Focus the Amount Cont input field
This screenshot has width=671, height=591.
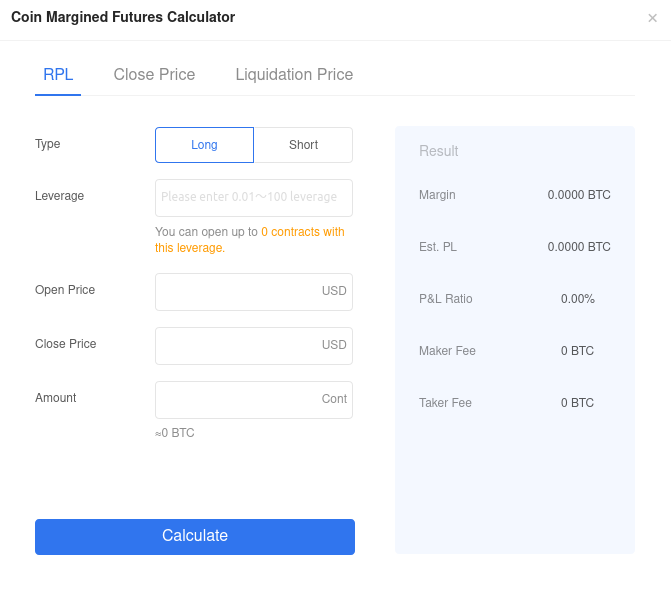254,400
